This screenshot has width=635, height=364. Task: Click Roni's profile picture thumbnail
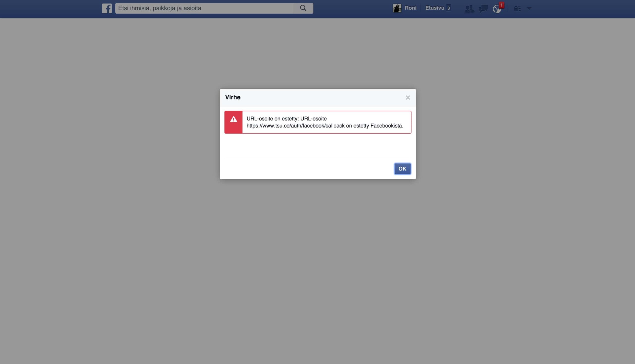(x=397, y=8)
